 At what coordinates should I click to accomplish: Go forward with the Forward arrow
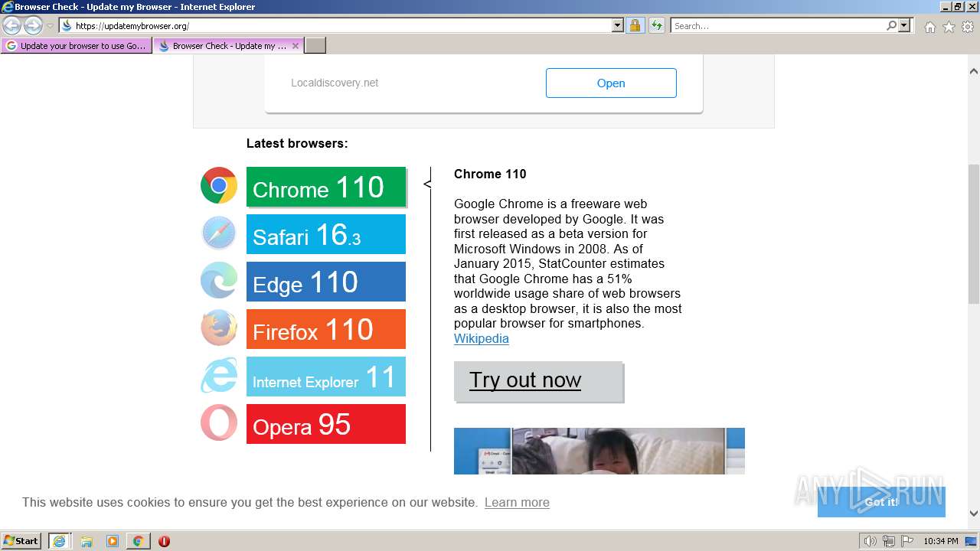33,25
